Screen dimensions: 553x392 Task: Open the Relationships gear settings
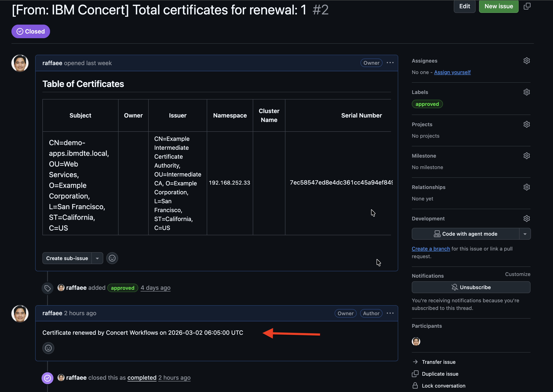(526, 187)
